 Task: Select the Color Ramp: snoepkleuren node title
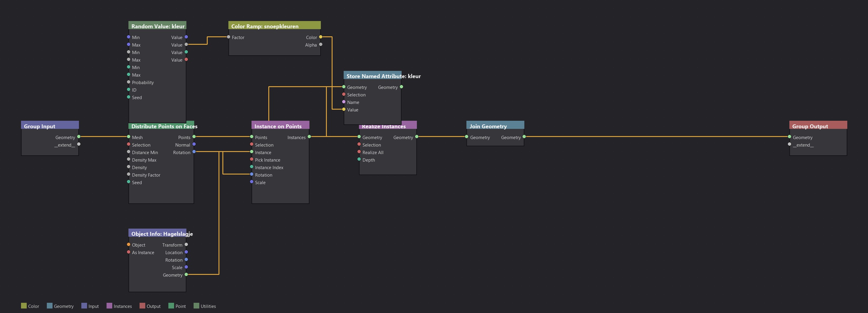(x=265, y=26)
